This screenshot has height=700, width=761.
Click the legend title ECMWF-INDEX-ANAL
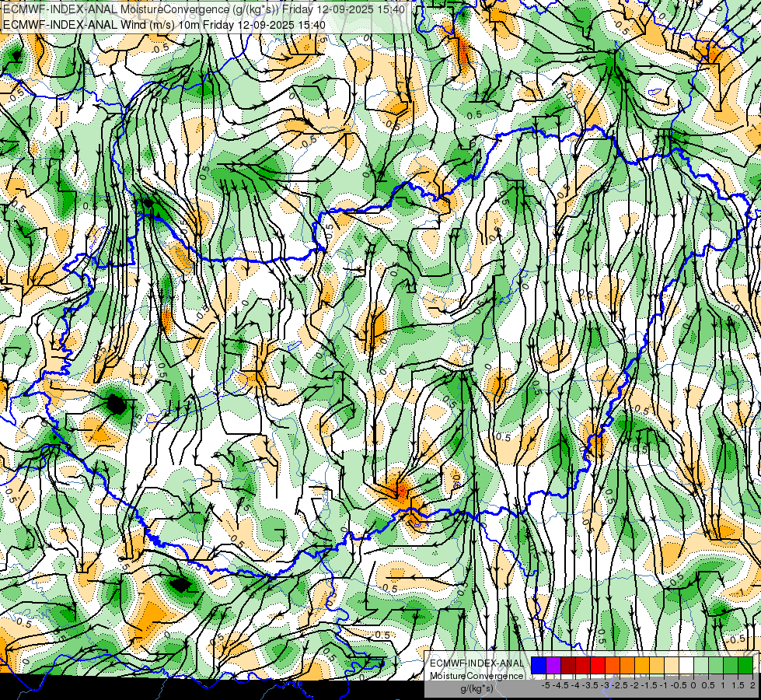[476, 663]
